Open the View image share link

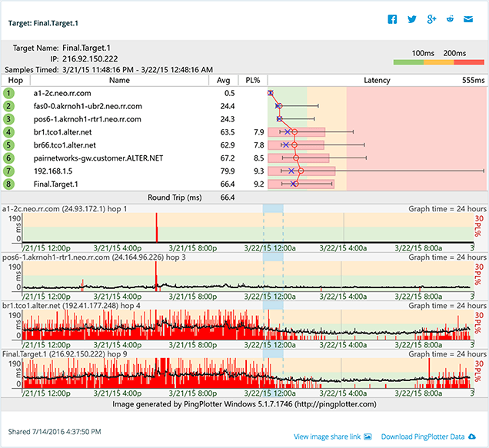click(328, 436)
